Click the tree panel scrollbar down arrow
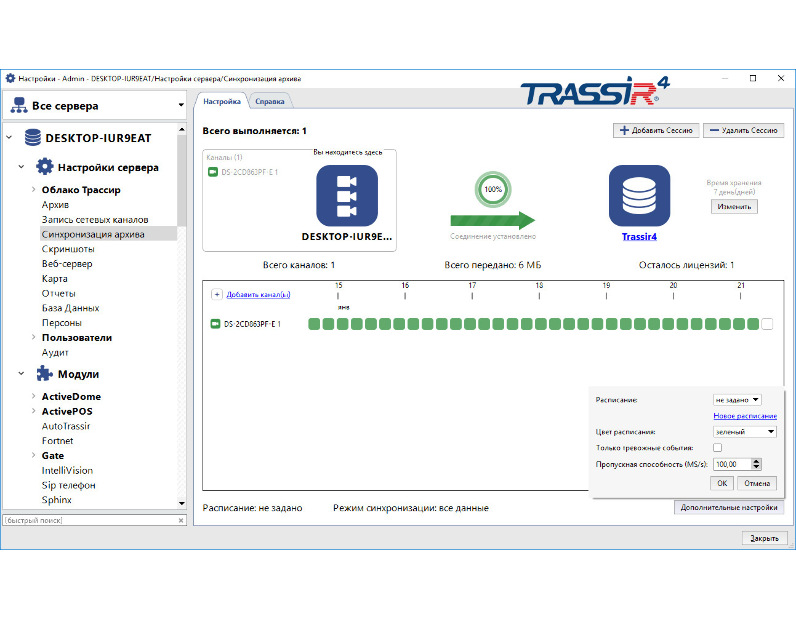Screen dimensions: 796x620 tap(182, 503)
